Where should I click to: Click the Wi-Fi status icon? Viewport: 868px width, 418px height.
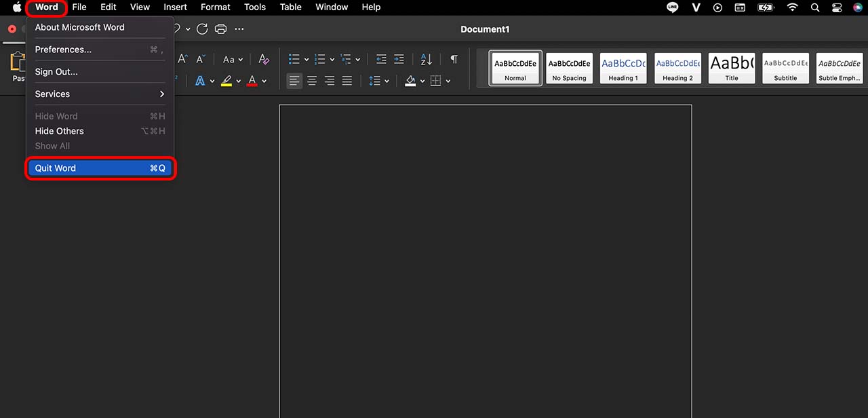pyautogui.click(x=793, y=7)
